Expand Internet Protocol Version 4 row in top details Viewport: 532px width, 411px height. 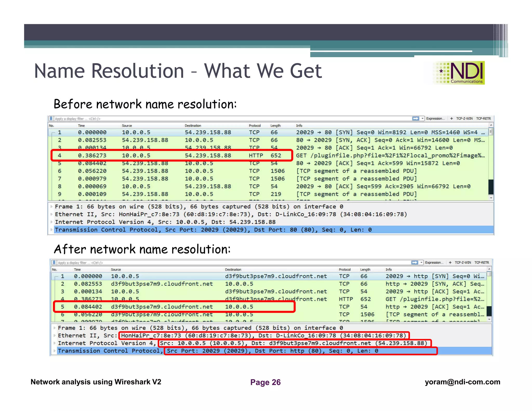tap(51, 222)
